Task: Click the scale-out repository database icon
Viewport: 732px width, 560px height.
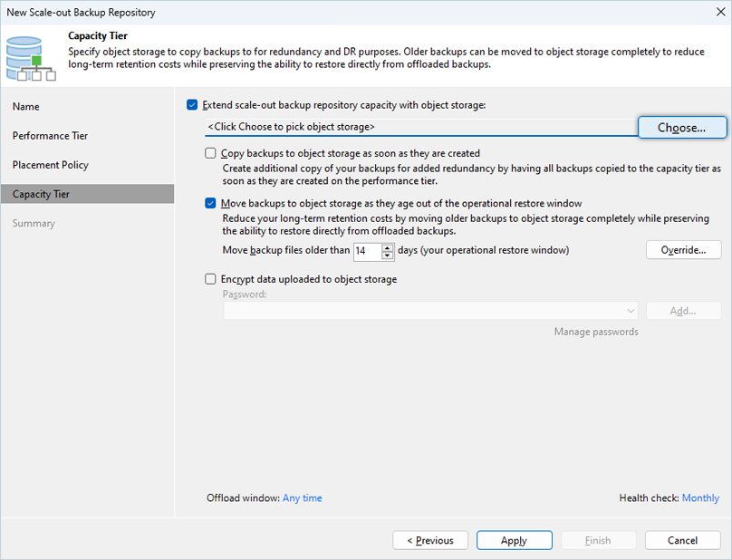Action: [24, 56]
